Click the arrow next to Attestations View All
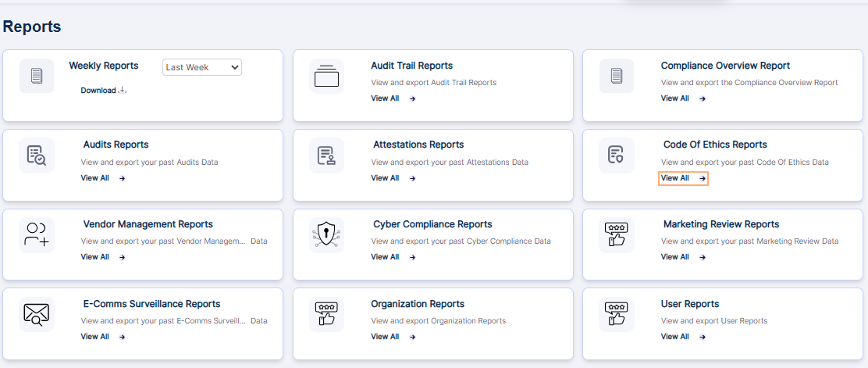The height and width of the screenshot is (368, 868). 412,178
